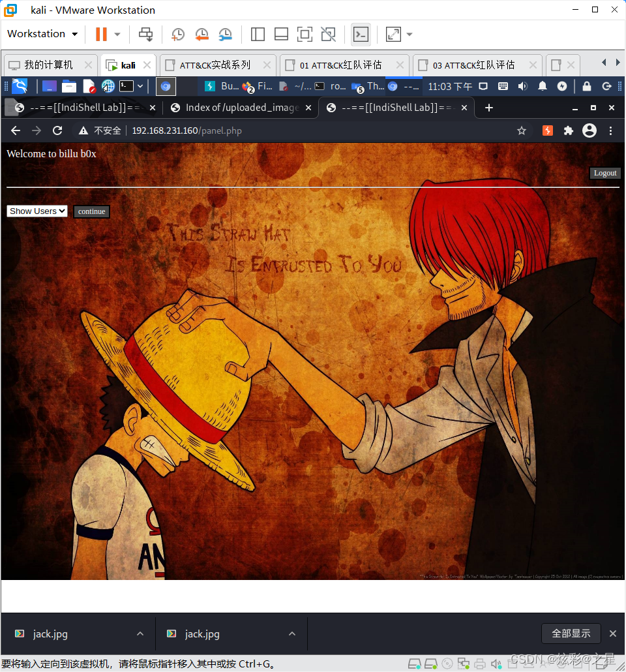Open the Chromium three-dot menu
Viewport: 626px width, 672px height.
[611, 130]
